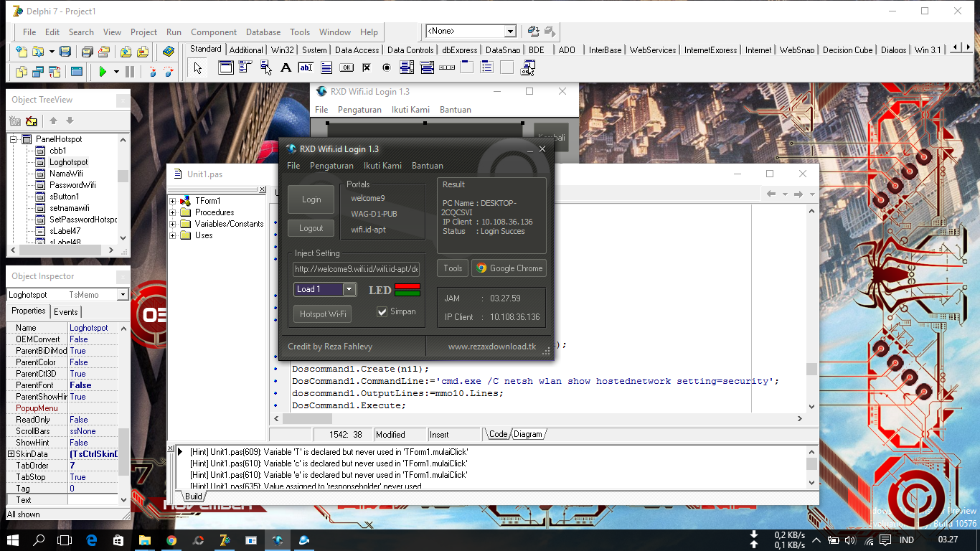Select the Label component (letter A) icon
Viewport: 980px width, 551px height.
click(286, 68)
